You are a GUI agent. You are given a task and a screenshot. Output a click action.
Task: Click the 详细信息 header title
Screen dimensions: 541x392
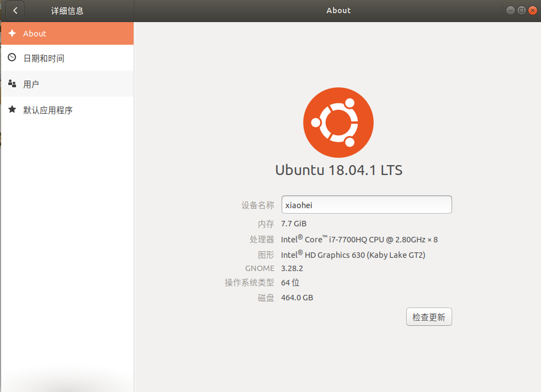(x=67, y=10)
